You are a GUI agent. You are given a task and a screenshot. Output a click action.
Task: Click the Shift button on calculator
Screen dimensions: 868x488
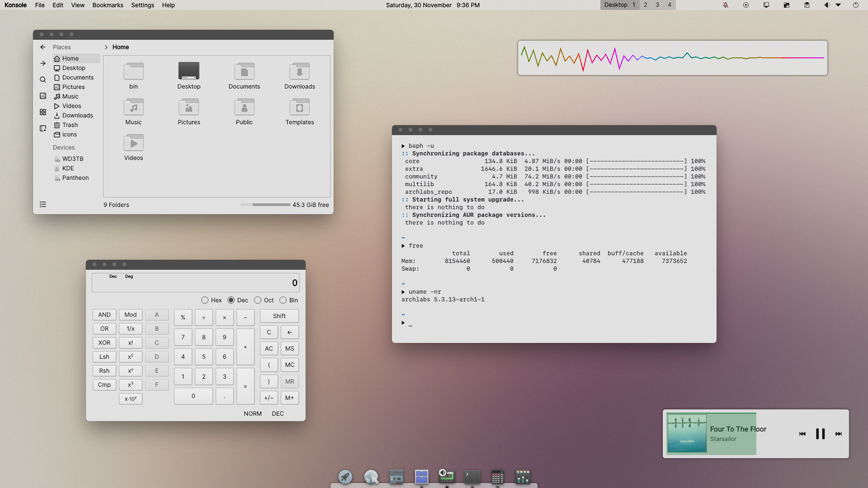pyautogui.click(x=279, y=316)
